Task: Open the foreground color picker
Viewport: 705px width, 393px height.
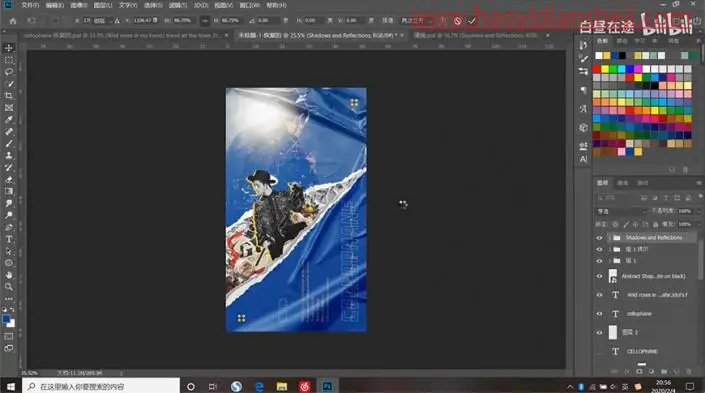Action: [x=6, y=319]
